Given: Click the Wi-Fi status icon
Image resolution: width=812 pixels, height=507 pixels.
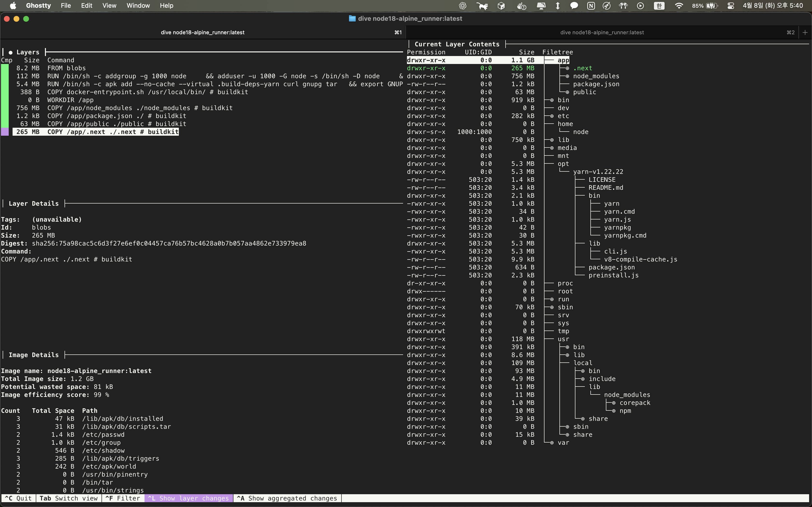Looking at the screenshot, I should [679, 6].
